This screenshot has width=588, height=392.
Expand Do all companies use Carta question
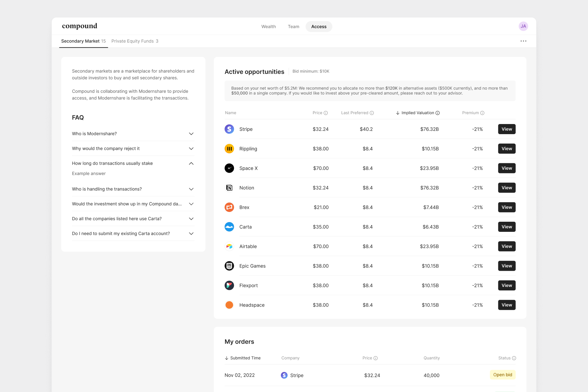coord(133,219)
